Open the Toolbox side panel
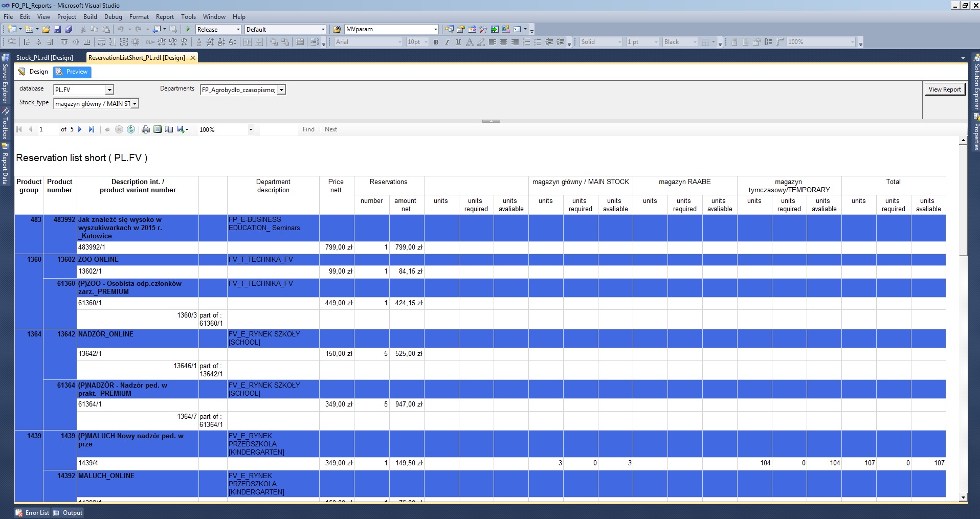This screenshot has height=519, width=980. (x=5, y=123)
